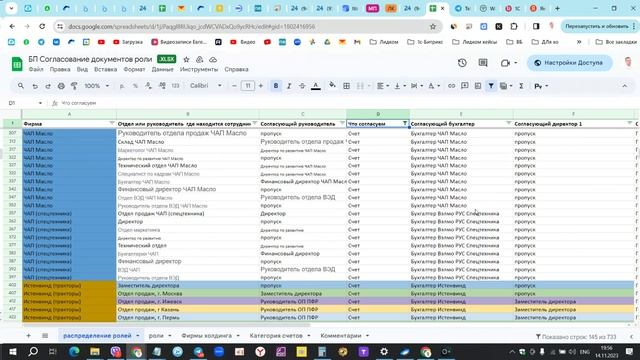The image size is (640, 360).
Task: Insert a chart via toolbar icon
Action: (x=478, y=86)
